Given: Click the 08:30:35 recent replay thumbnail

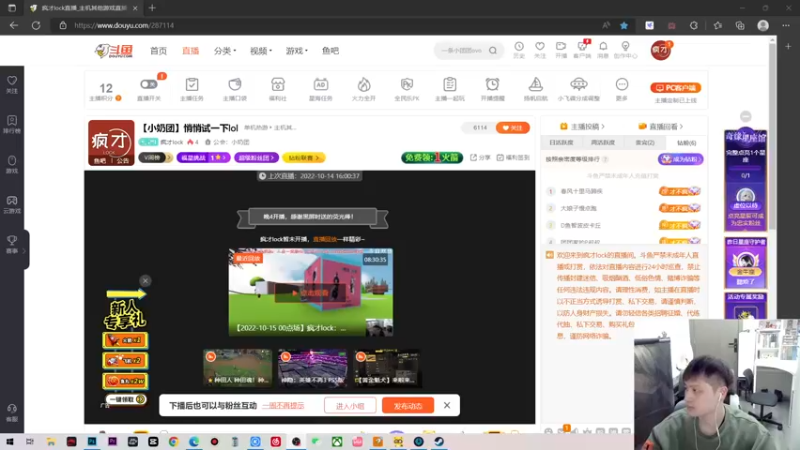Looking at the screenshot, I should [x=311, y=292].
